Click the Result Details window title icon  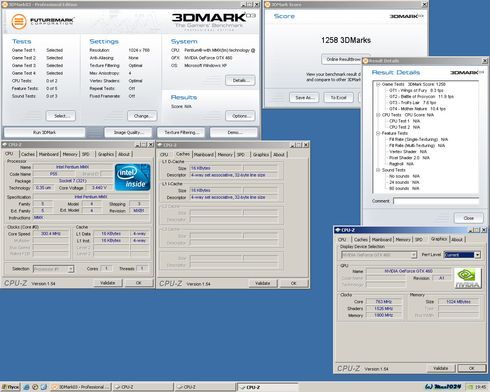tap(365, 61)
